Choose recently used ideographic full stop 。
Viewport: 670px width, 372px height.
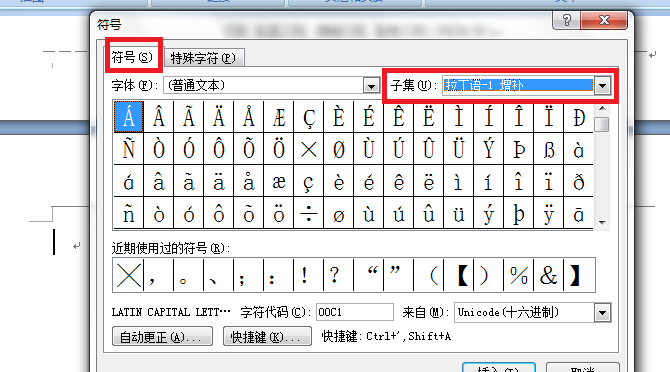(189, 275)
